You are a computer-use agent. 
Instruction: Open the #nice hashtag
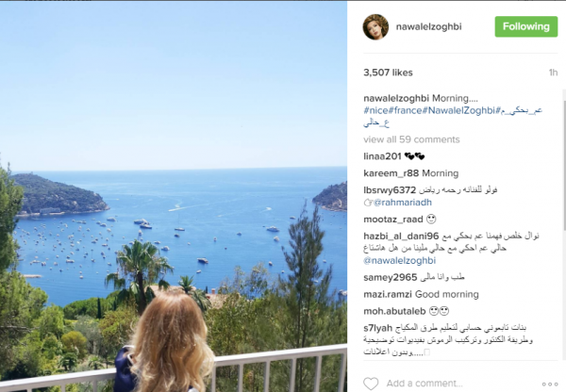click(x=375, y=110)
